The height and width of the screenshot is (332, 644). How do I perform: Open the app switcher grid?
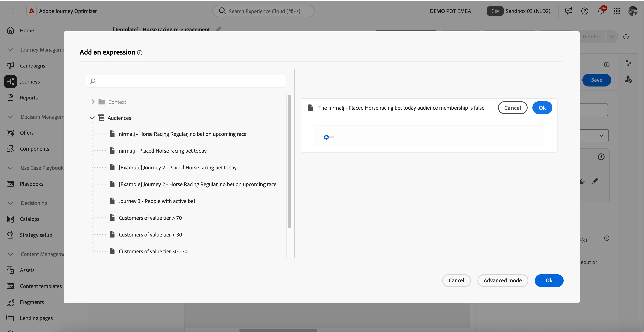(616, 11)
